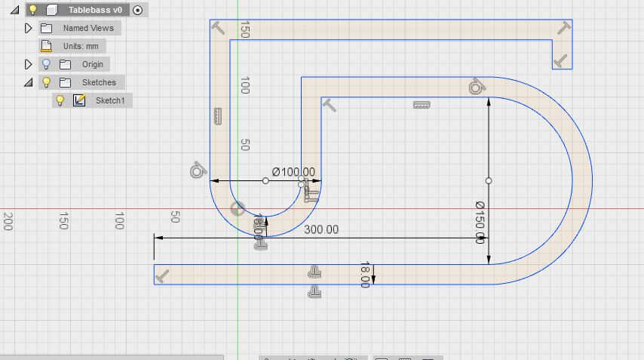
Task: Click the Tablebass v0 component cube icon
Action: coord(52,10)
